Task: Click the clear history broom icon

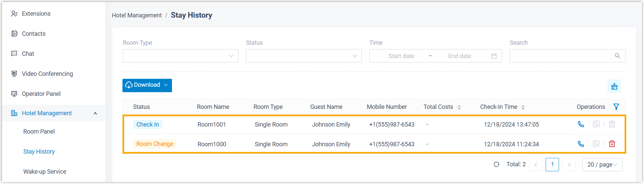Action: tap(614, 86)
